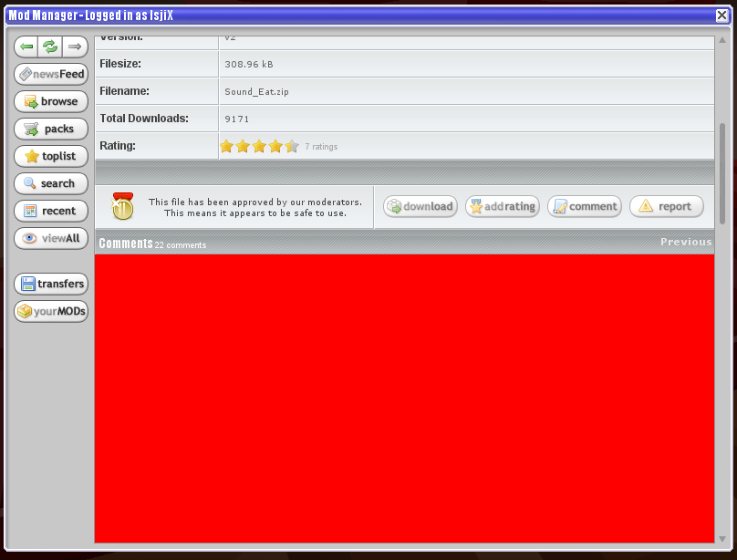This screenshot has width=737, height=560.
Task: Click the 7 ratings text
Action: [x=321, y=147]
